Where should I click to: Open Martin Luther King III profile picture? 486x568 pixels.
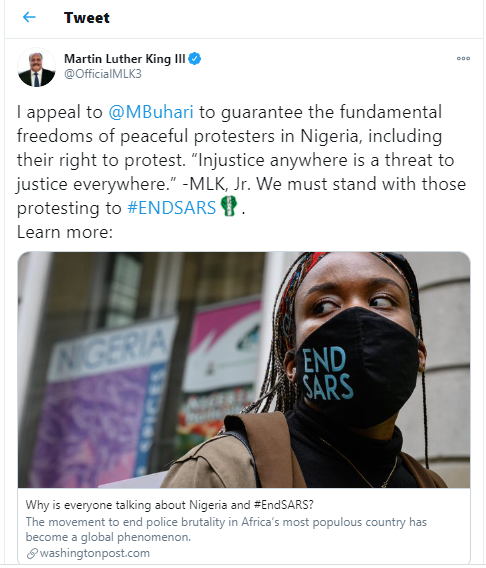click(37, 67)
